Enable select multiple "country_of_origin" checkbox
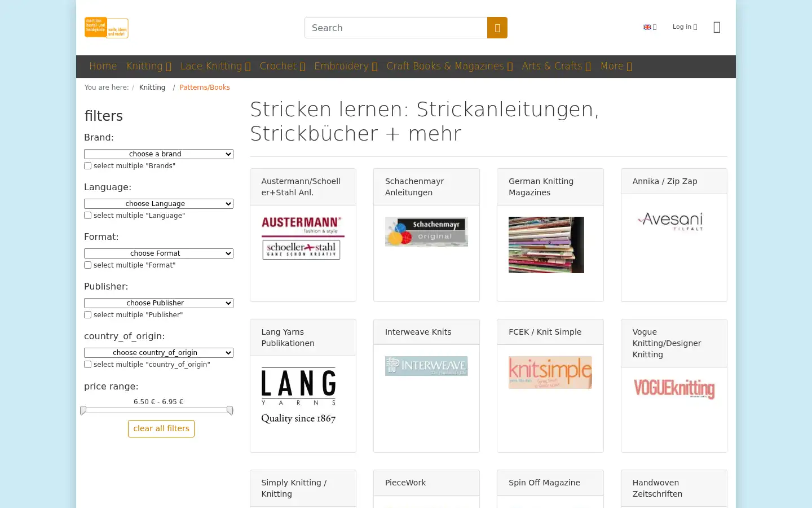Screen dimensions: 812x508 tap(87, 365)
